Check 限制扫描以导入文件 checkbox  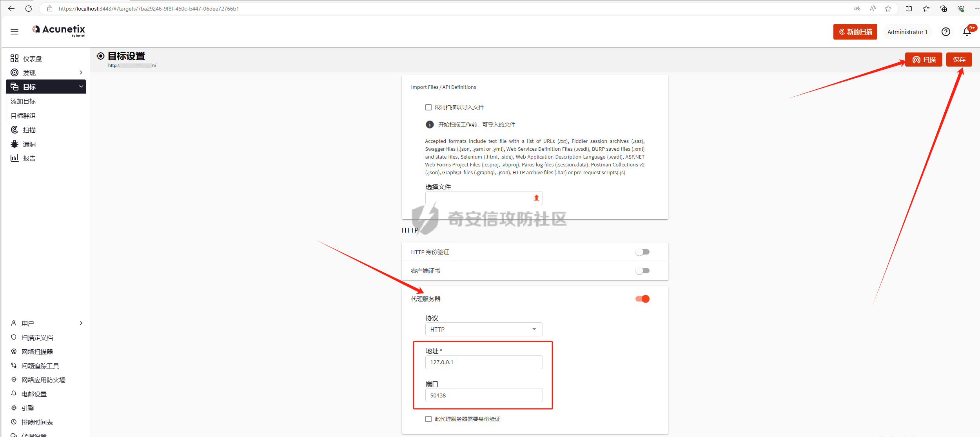coord(428,107)
